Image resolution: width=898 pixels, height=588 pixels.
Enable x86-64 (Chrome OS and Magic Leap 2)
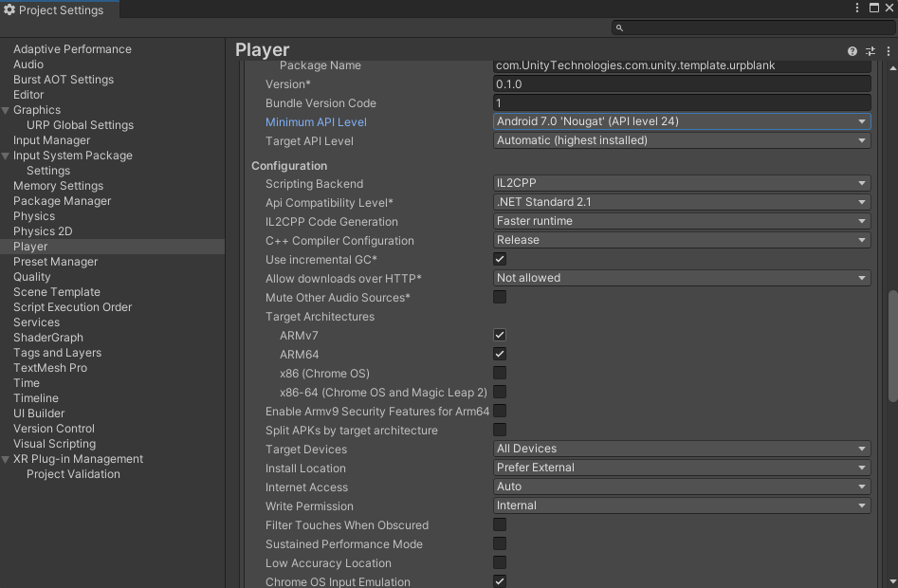tap(500, 392)
